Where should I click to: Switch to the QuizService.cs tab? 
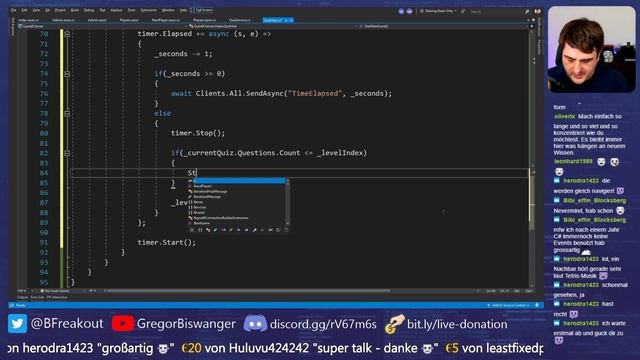[240, 20]
